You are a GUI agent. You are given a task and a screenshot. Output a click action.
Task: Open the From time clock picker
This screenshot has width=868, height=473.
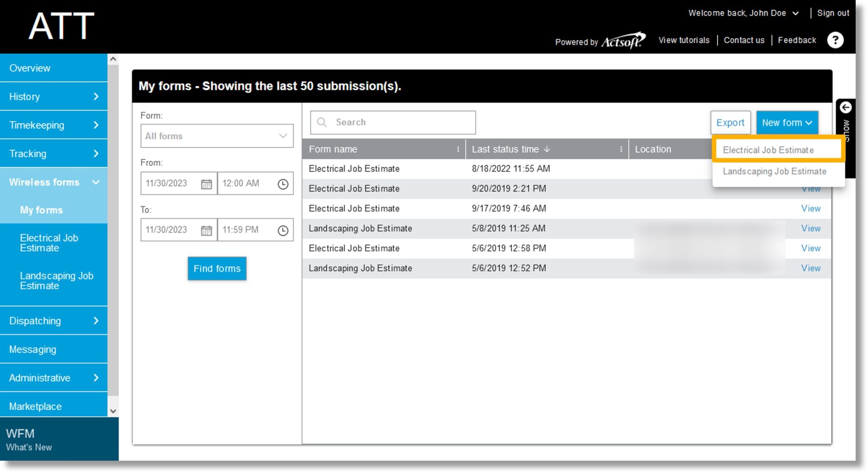[x=282, y=183]
